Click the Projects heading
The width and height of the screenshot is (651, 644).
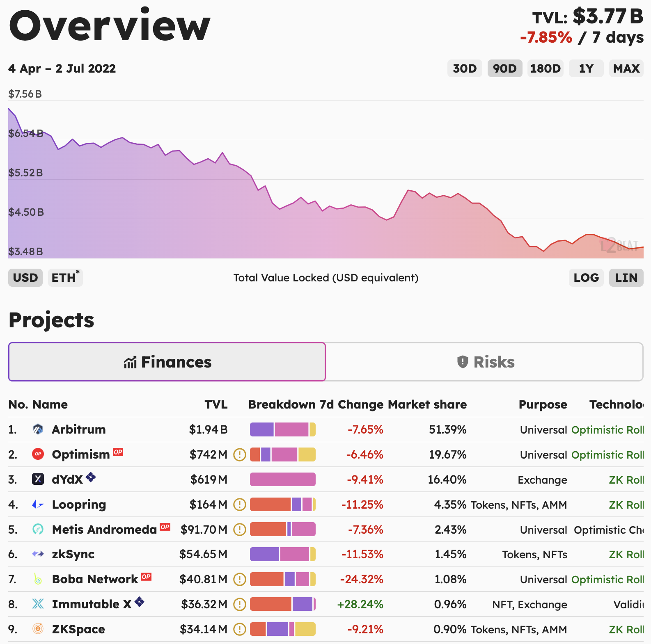pos(51,320)
